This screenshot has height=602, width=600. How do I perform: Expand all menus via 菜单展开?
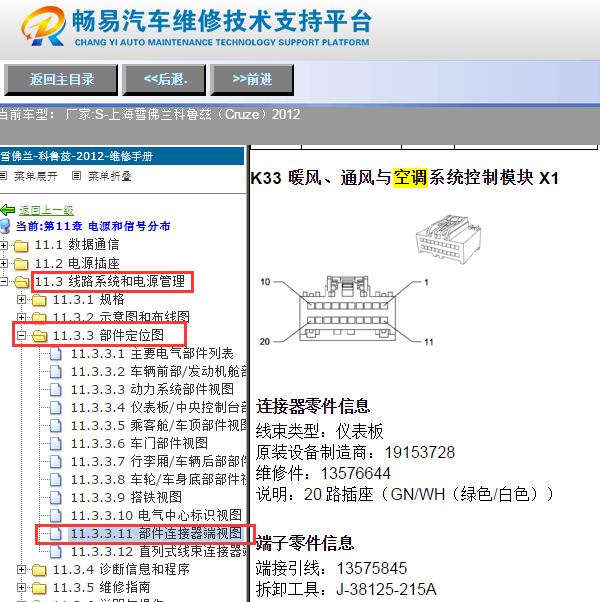(36, 176)
